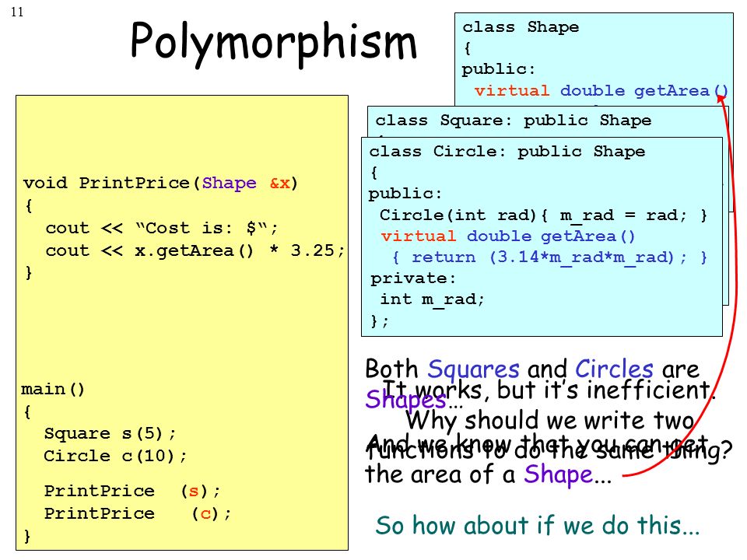Viewport: 747px width, 560px height.
Task: Click 'Square s(5);' statement
Action: (x=110, y=433)
